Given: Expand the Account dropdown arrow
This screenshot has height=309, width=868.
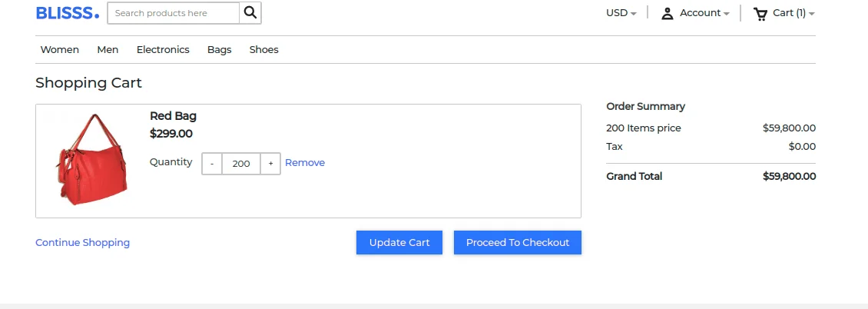Looking at the screenshot, I should click(727, 14).
